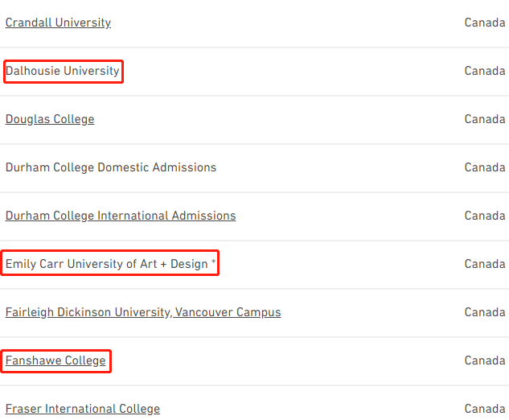Click Canada beside Emily Carr University
Image resolution: width=509 pixels, height=420 pixels.
tap(485, 264)
